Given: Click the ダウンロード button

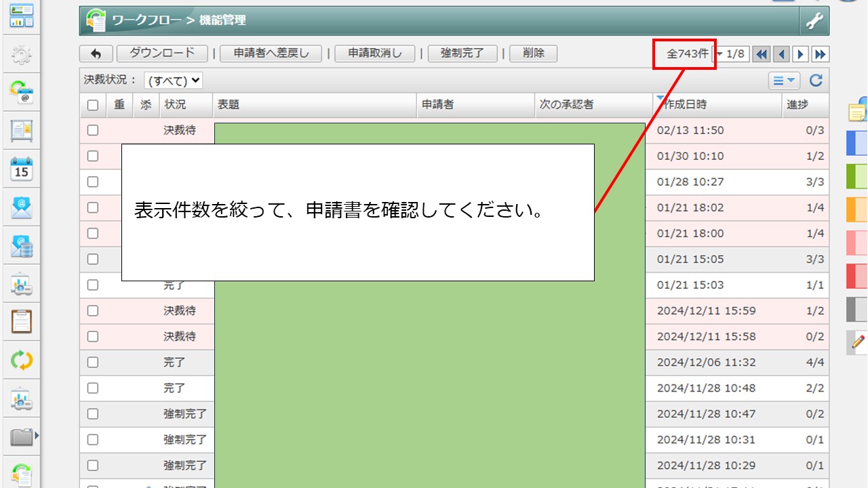Looking at the screenshot, I should [162, 54].
